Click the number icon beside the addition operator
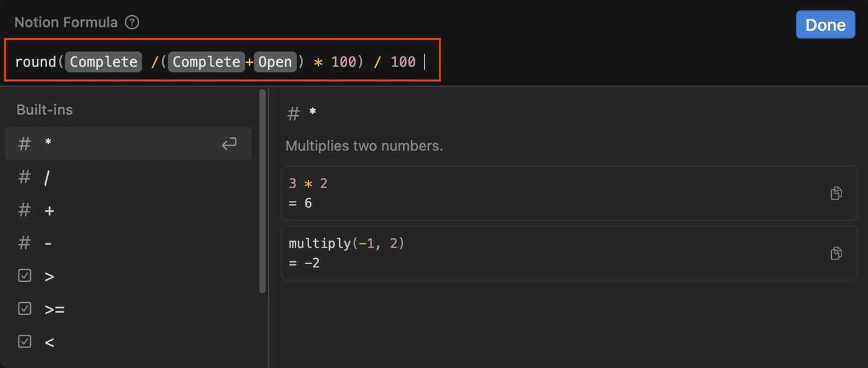 (24, 209)
